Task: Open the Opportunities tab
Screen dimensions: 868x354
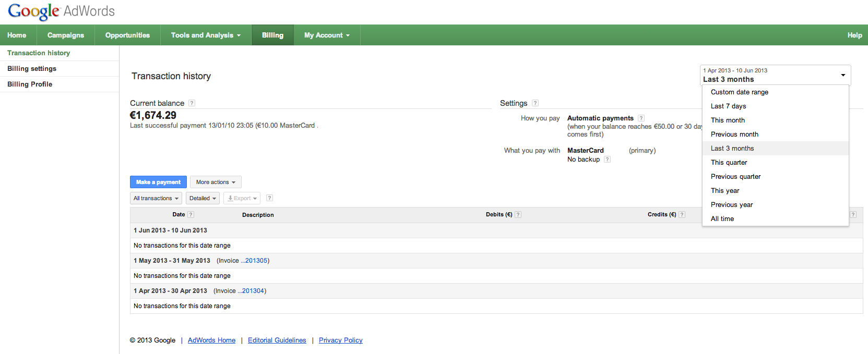Action: click(127, 35)
